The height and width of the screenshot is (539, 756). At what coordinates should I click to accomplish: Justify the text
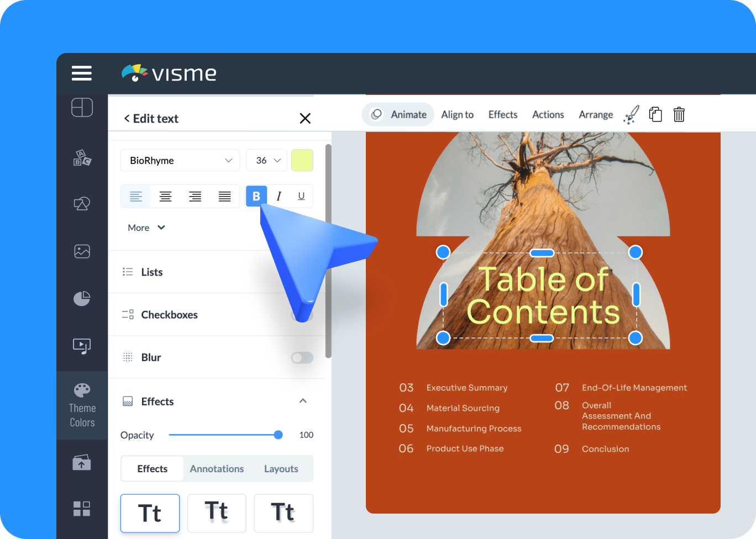(224, 196)
